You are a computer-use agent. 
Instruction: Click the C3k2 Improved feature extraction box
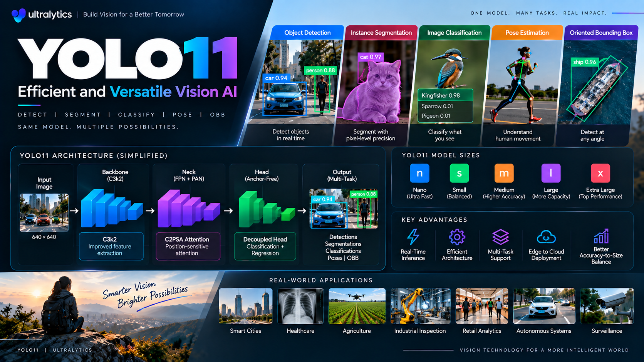point(111,246)
